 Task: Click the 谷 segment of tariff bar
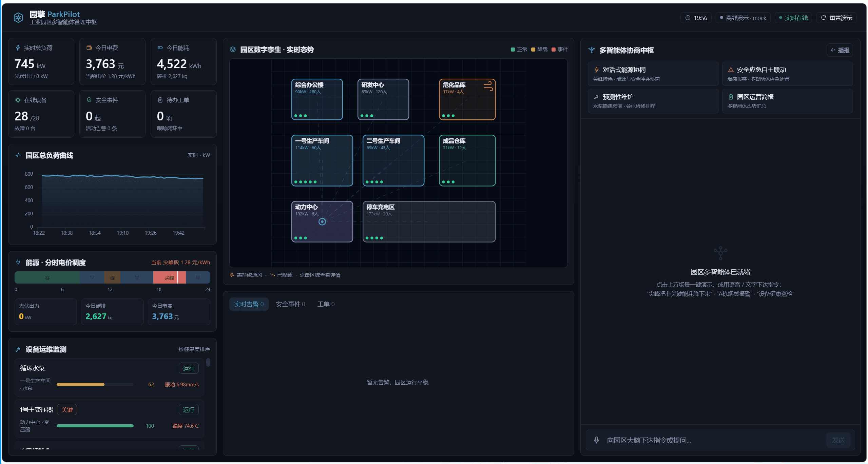[47, 277]
